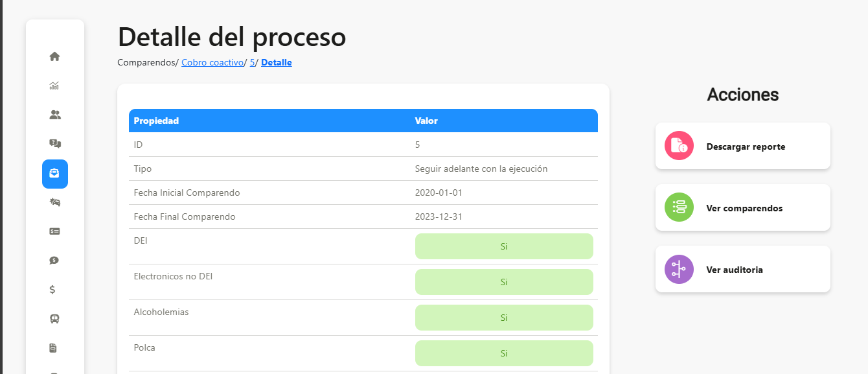Click the Ver comparendos button
The width and height of the screenshot is (868, 374).
(743, 207)
